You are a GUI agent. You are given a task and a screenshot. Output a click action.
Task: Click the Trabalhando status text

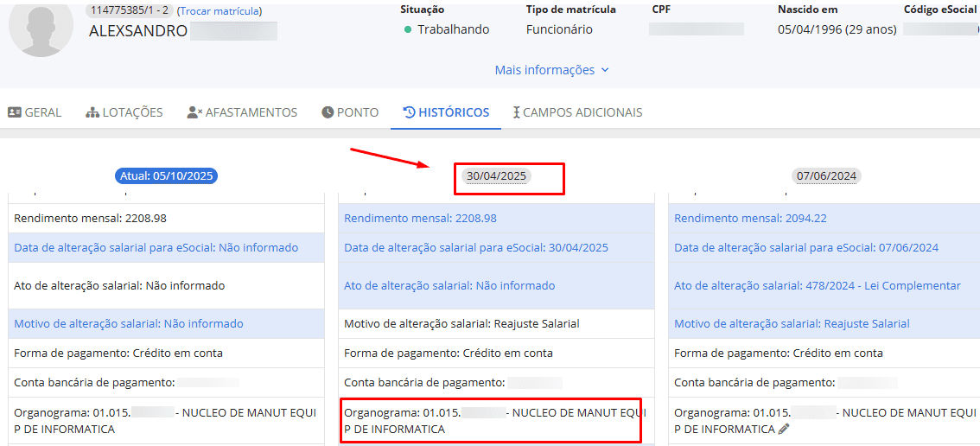pyautogui.click(x=453, y=29)
